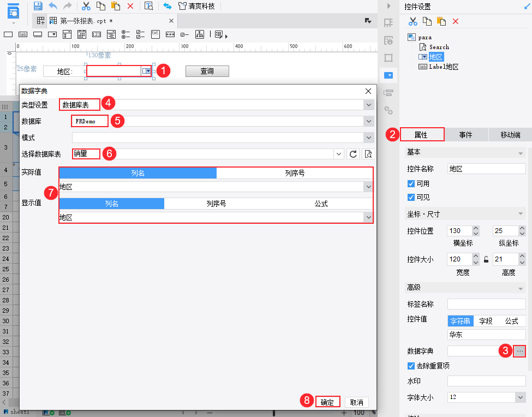Open the 字体大小 dropdown
The height and width of the screenshot is (417, 532).
pyautogui.click(x=521, y=397)
